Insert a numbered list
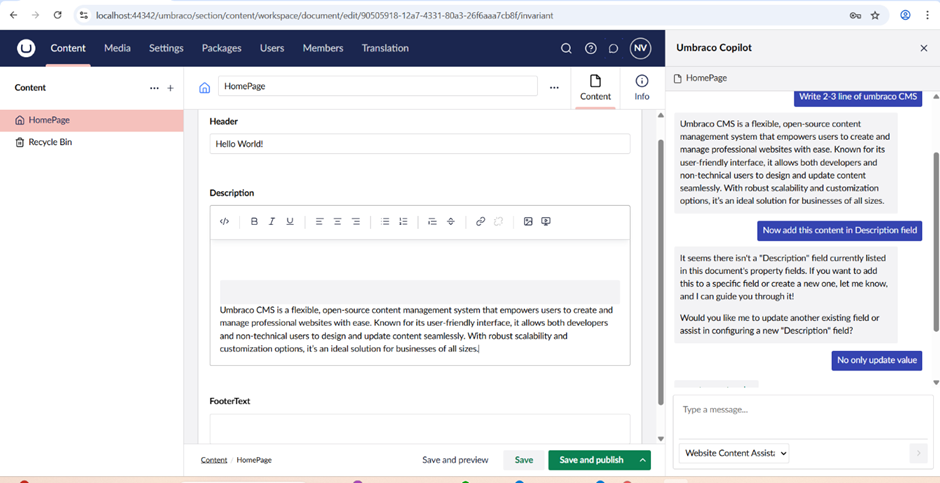Viewport: 940px width, 483px height. 403,222
